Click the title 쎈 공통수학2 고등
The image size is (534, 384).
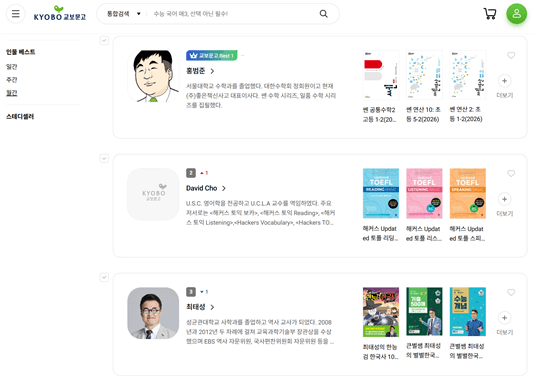tap(379, 114)
